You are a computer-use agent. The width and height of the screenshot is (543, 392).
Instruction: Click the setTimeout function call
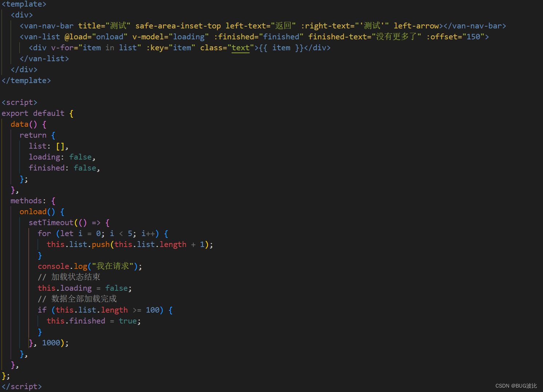(x=51, y=222)
